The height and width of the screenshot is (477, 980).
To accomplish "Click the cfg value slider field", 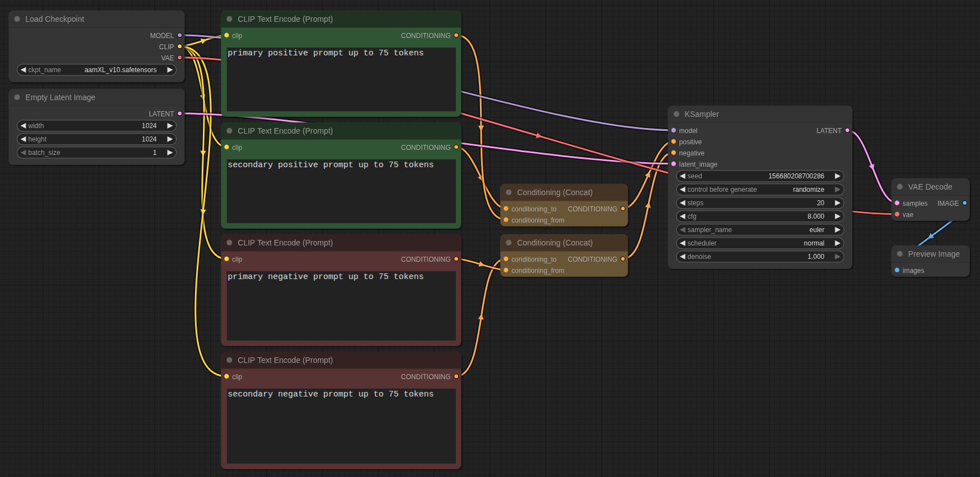I will pos(759,216).
